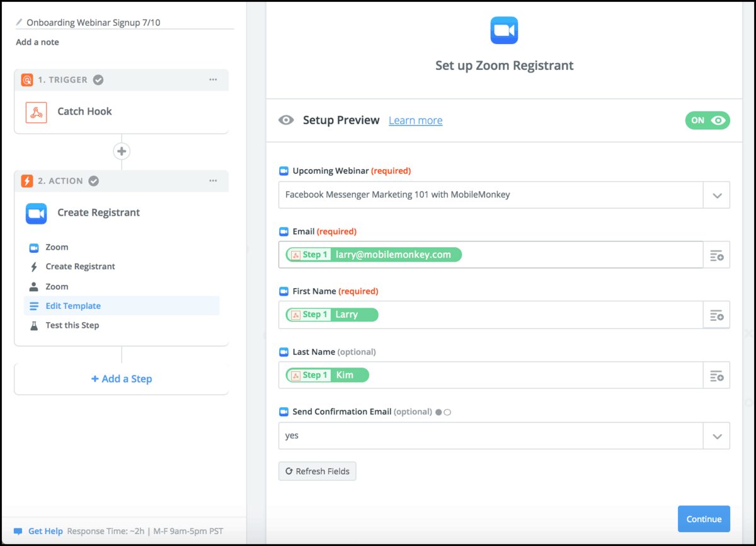The image size is (756, 546).
Task: Click the '1. TRIGGER' header label
Action: click(62, 80)
